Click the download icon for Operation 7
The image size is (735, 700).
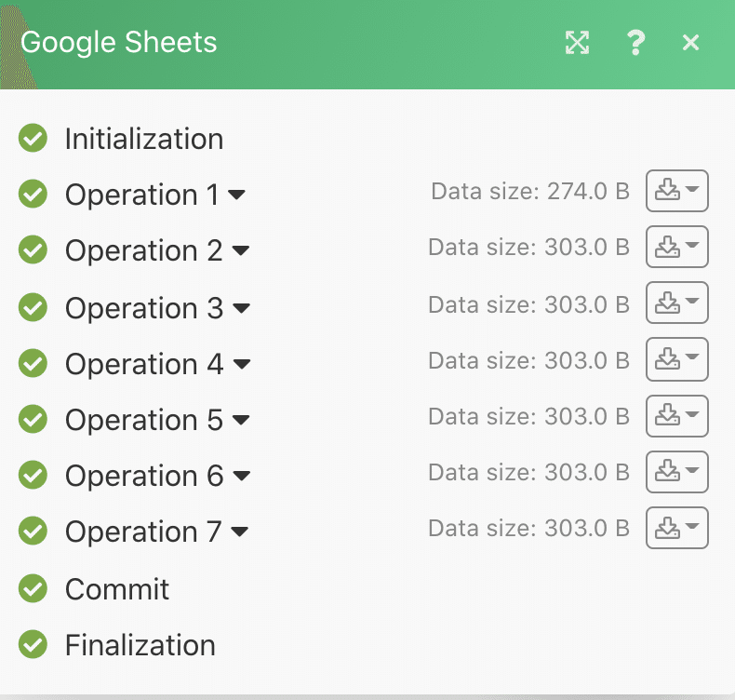point(676,528)
